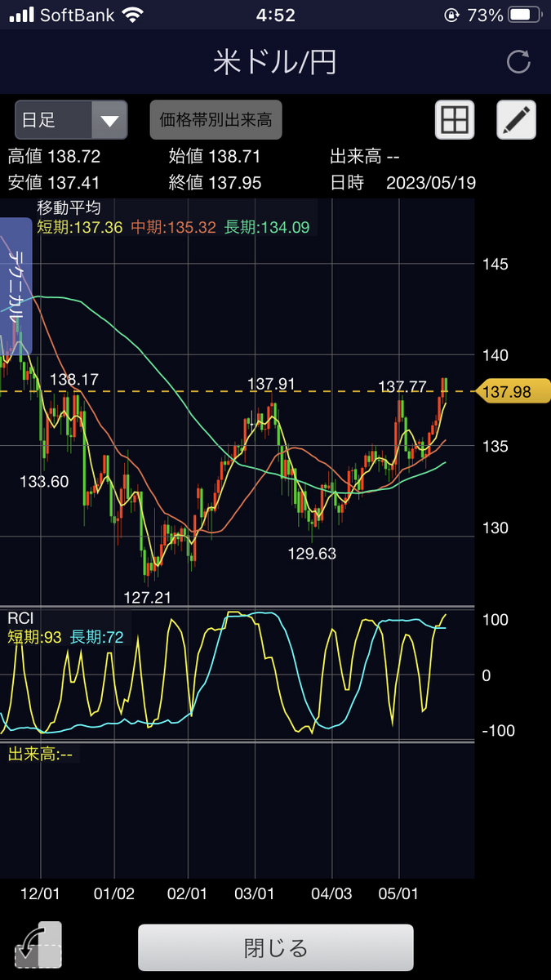This screenshot has height=980, width=551.
Task: Tap the 138.17 high label on chart
Action: tap(73, 379)
